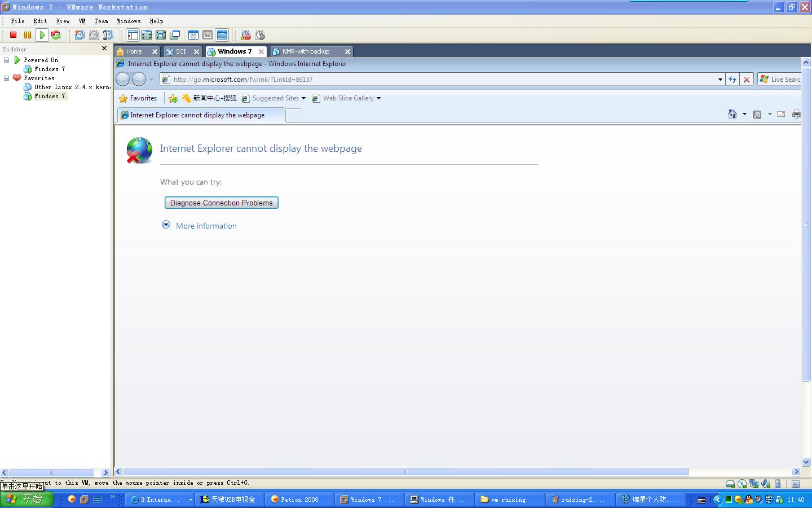Viewport: 812px width, 508px height.
Task: Open a new blank IE tab
Action: [294, 116]
